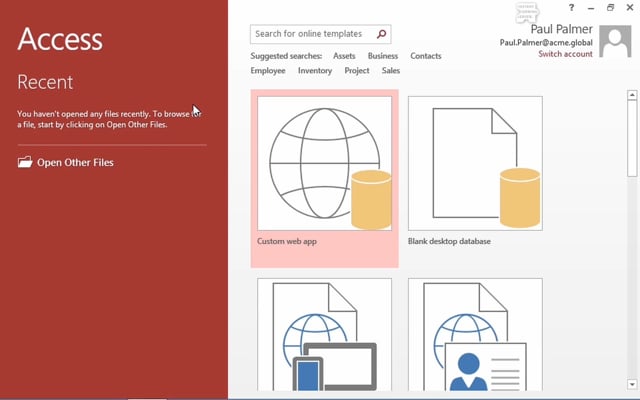Image resolution: width=640 pixels, height=400 pixels.
Task: Click the user profile avatar picture
Action: 615,41
